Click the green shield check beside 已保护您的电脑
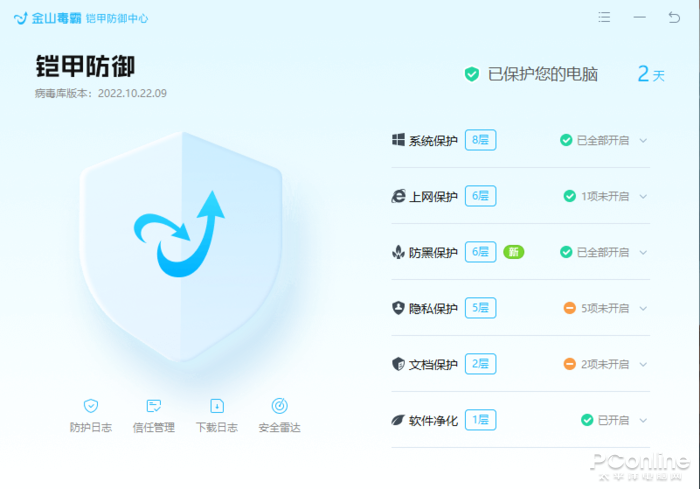The image size is (700, 489). (471, 74)
